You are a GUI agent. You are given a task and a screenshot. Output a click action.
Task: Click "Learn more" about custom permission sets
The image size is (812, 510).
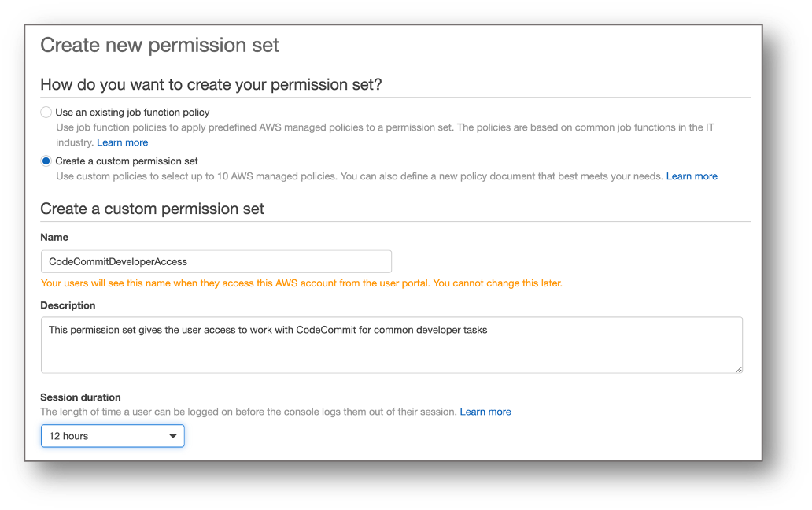pos(691,176)
